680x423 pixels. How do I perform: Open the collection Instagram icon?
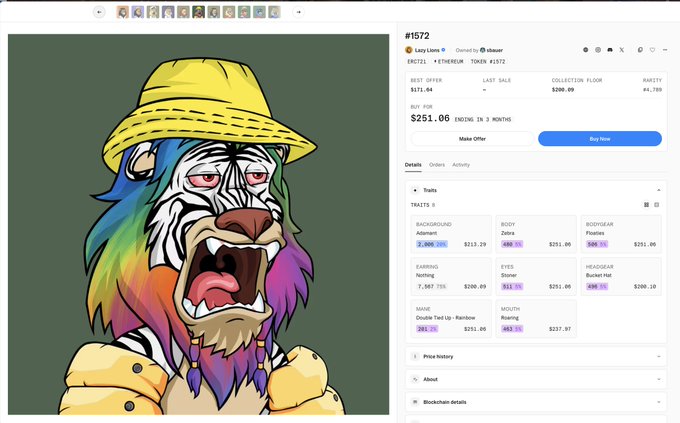point(598,50)
